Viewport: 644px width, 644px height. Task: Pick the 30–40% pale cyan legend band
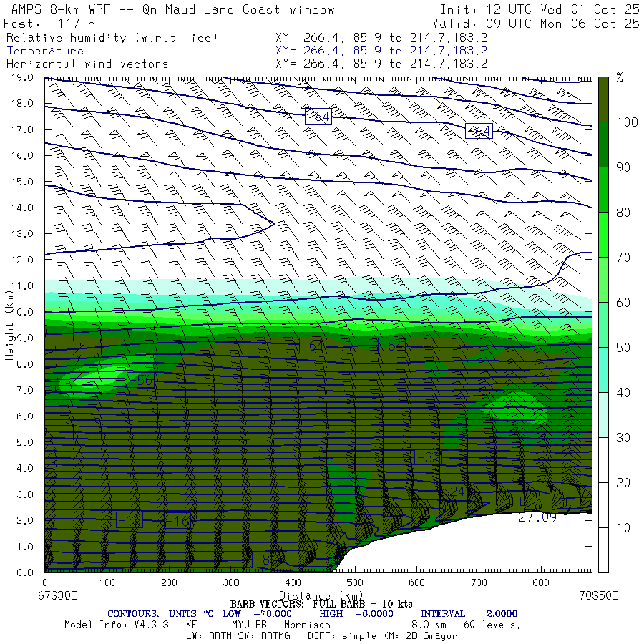(603, 415)
